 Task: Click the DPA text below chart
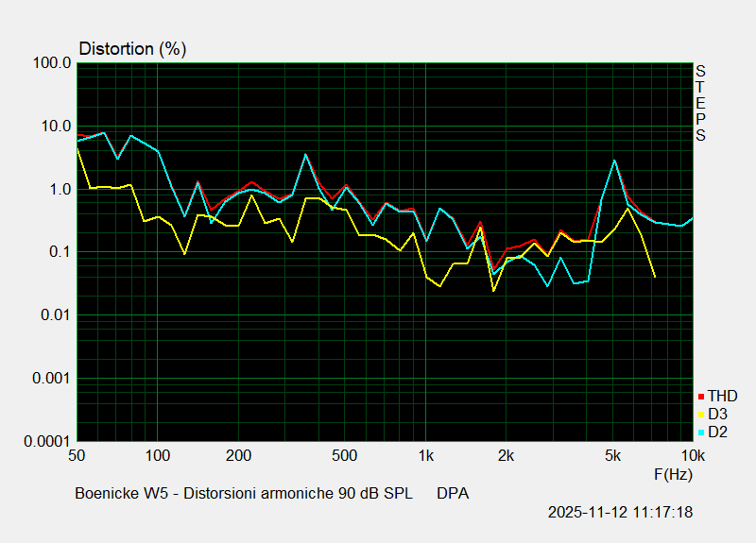click(x=453, y=494)
